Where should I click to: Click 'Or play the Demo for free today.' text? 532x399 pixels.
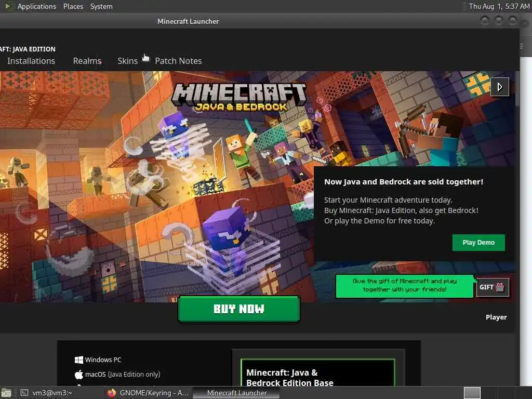click(x=379, y=221)
